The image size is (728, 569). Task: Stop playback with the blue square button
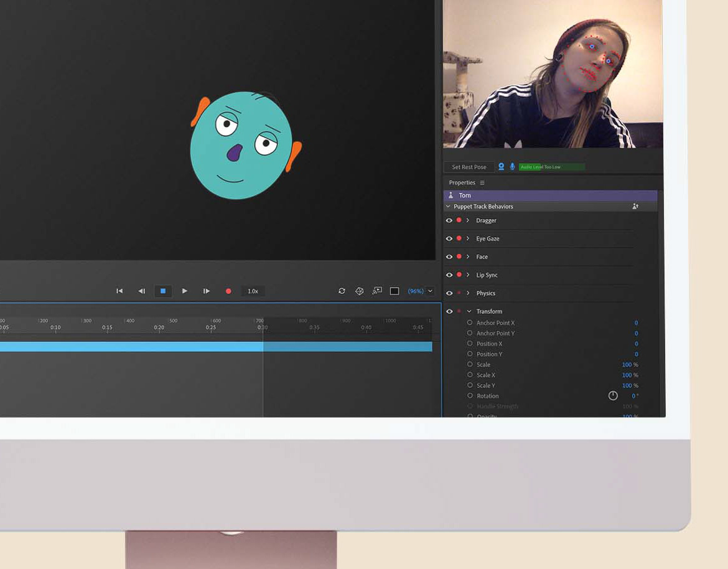coord(163,291)
